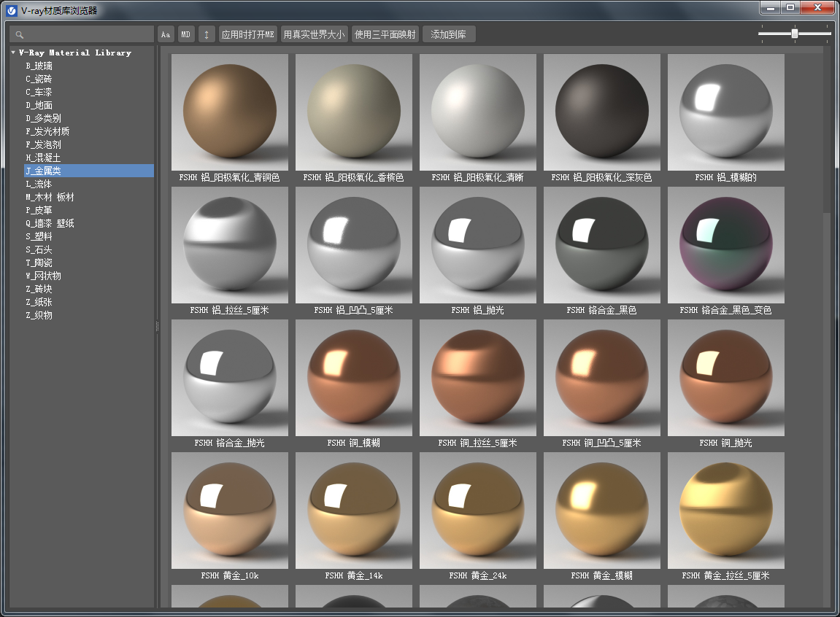Click the thumbnail size slider handle
This screenshot has height=617, width=840.
click(795, 34)
